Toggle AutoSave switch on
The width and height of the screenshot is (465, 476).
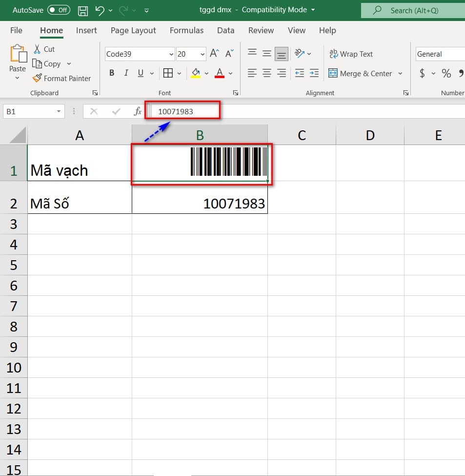click(59, 10)
